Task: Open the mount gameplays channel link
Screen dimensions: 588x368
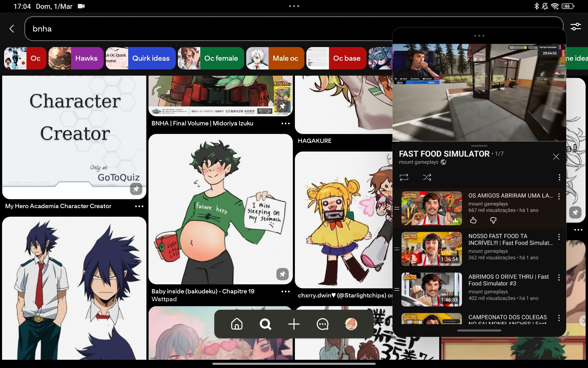Action: pyautogui.click(x=418, y=162)
